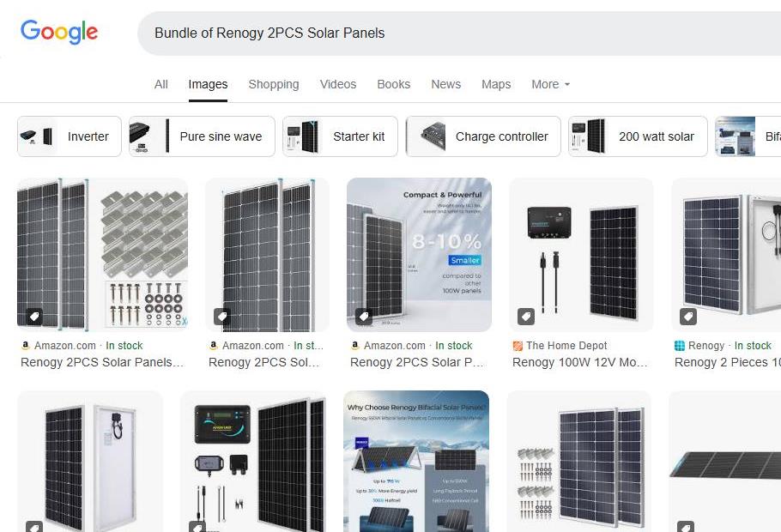This screenshot has width=781, height=532.
Task: Click product tag icon on Renogy 2 Pieces image
Action: (688, 317)
